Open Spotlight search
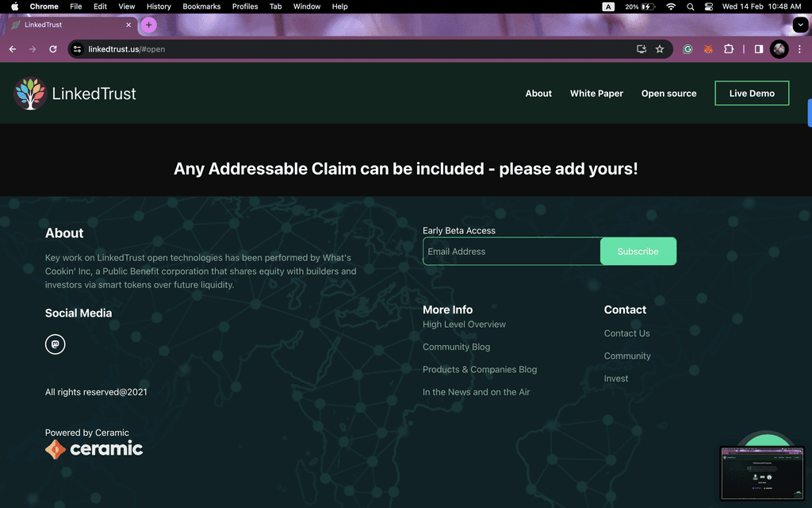Screen dimensions: 812x508 691,6
